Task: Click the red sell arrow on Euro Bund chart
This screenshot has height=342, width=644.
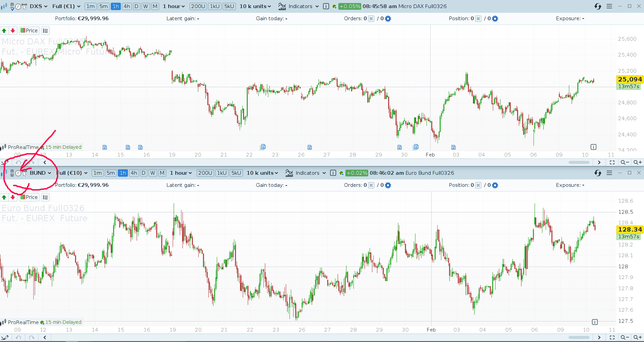Action: tap(13, 197)
